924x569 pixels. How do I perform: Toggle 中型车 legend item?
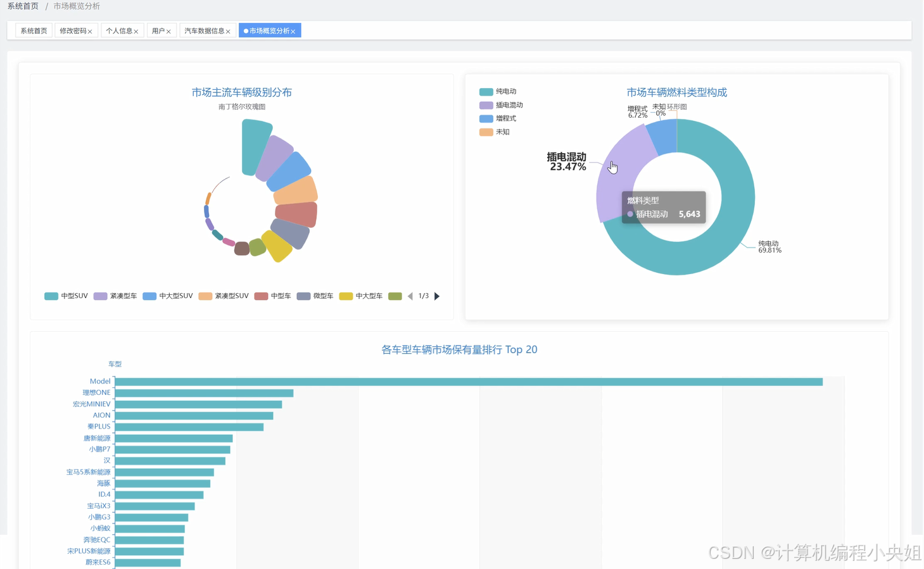pyautogui.click(x=272, y=296)
